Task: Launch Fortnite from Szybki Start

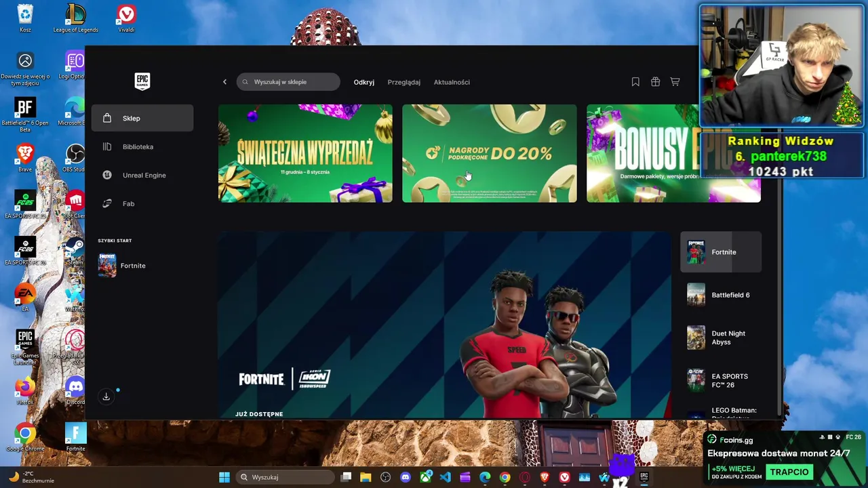Action: (x=123, y=266)
